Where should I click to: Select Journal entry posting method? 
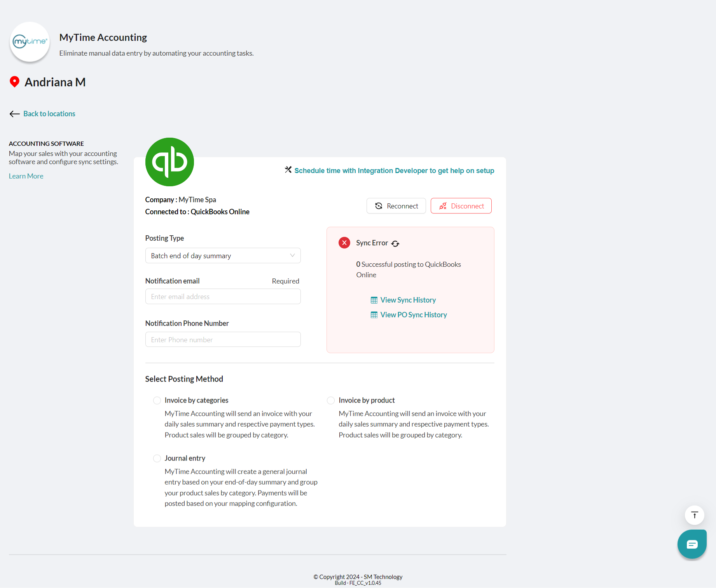click(x=157, y=458)
